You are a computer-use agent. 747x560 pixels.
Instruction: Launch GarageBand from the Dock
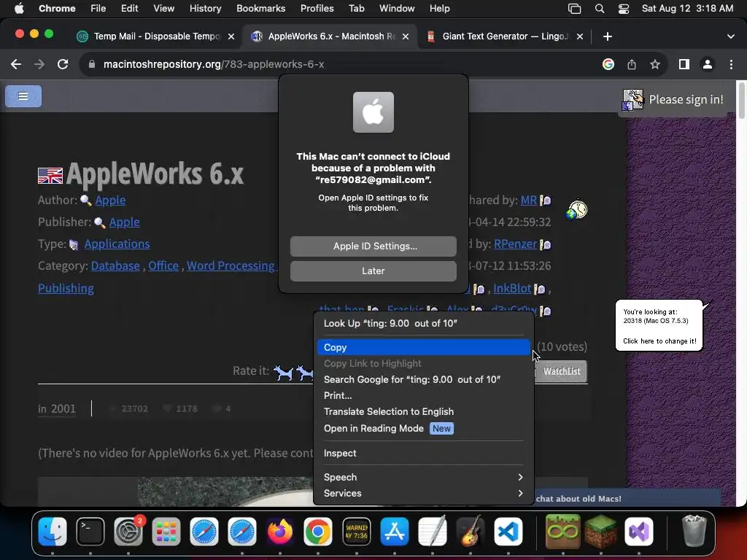[471, 532]
